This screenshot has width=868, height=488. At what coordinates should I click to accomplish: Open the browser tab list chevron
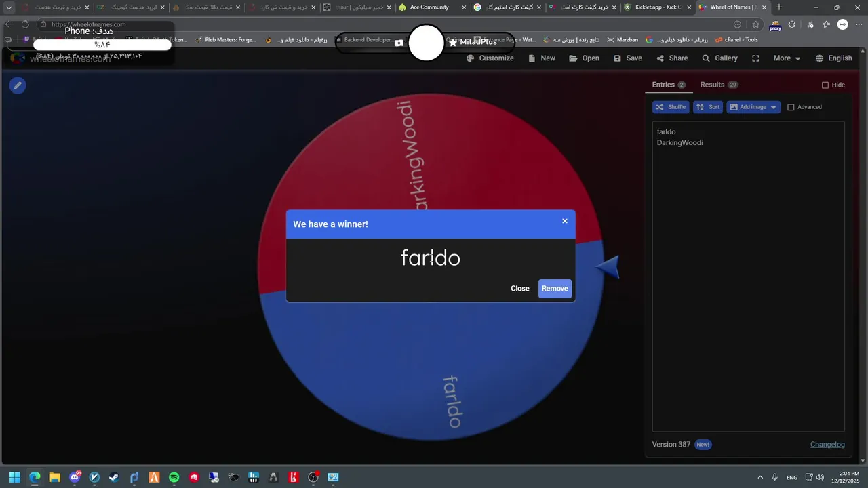click(x=9, y=7)
